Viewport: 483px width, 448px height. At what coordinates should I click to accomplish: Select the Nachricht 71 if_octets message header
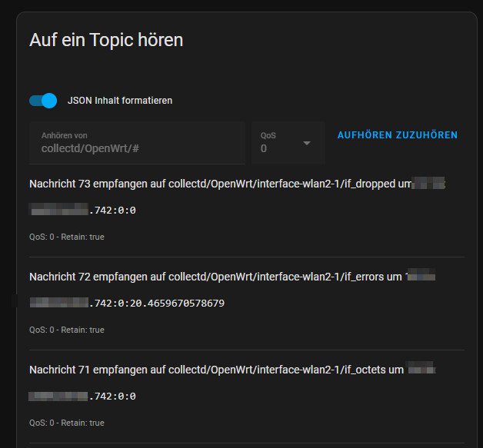(216, 370)
